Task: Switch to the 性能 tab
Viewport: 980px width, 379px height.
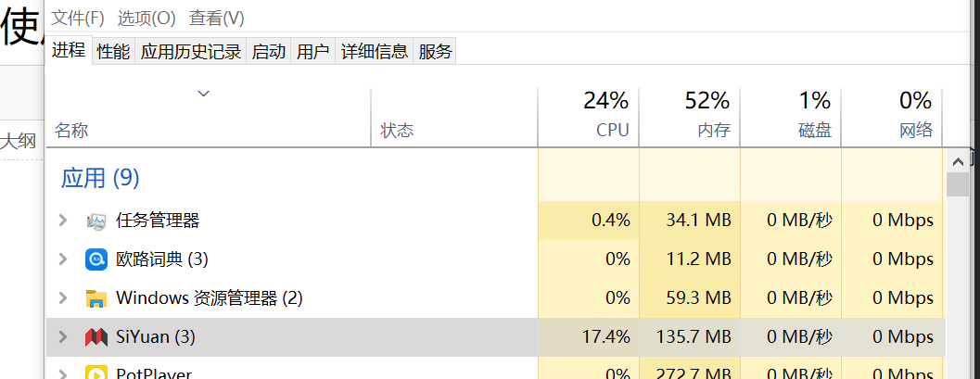Action: pos(113,52)
